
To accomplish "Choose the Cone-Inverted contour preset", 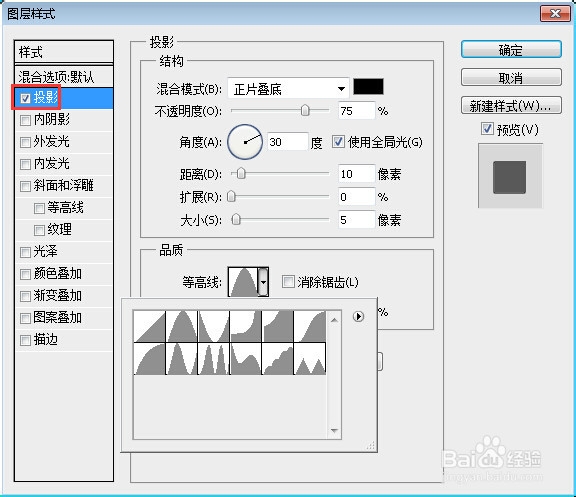I will (x=213, y=326).
